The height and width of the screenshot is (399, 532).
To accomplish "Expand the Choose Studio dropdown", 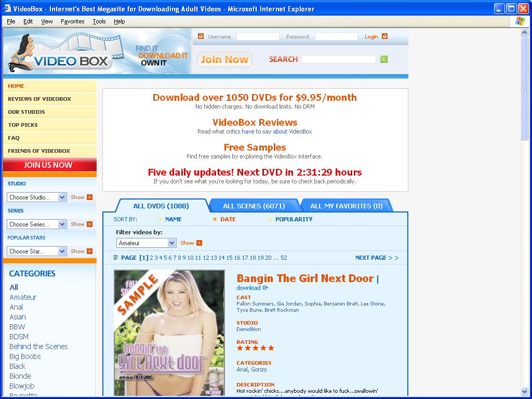I will 37,197.
